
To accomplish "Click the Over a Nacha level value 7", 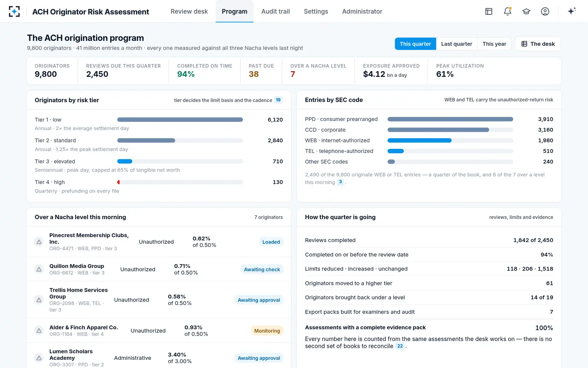I will pos(293,74).
